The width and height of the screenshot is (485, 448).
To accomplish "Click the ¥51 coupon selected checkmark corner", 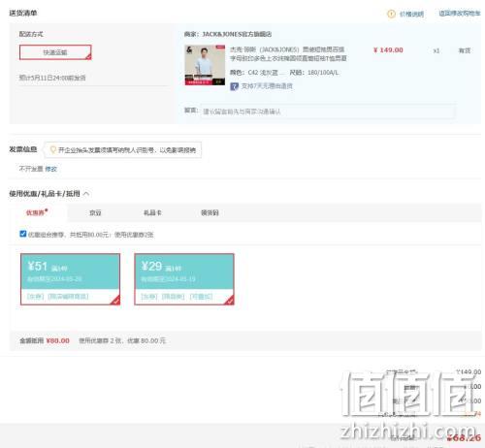I will [115, 301].
